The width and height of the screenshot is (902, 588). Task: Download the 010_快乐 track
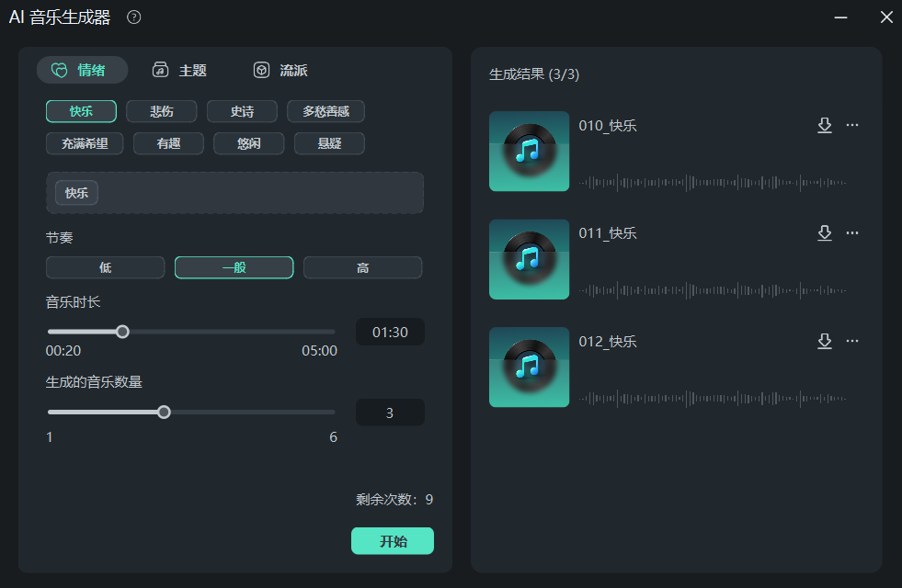[824, 125]
